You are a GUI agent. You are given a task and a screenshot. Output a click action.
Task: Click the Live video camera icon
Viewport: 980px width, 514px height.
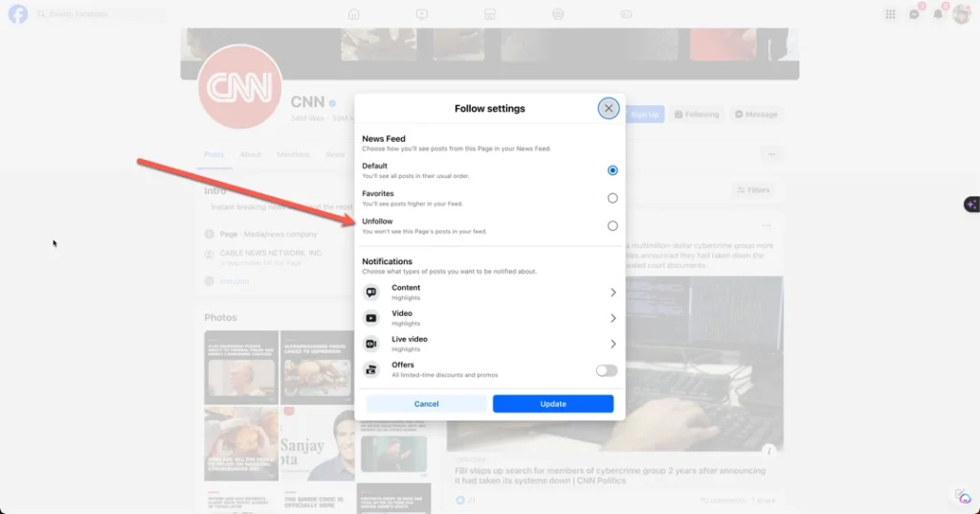pyautogui.click(x=371, y=344)
